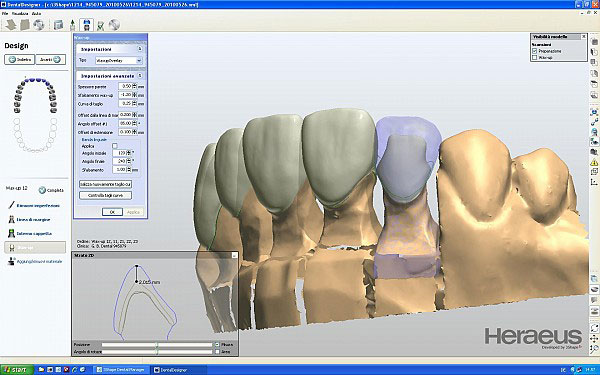This screenshot has width=600, height=375.
Task: Collapse the Impostazioni avanzate section
Action: point(140,76)
